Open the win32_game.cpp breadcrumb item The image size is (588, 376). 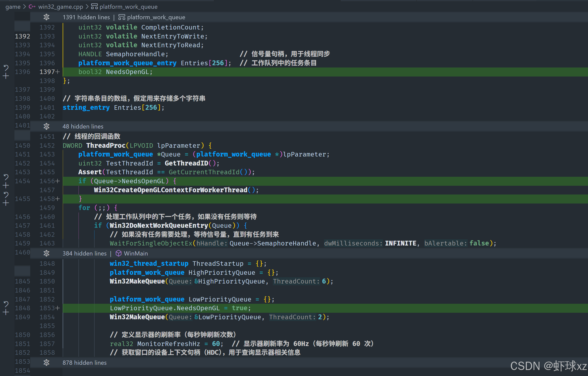(60, 7)
